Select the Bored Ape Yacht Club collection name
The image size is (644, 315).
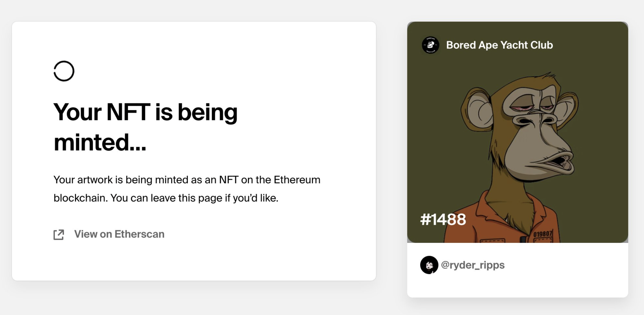(500, 45)
